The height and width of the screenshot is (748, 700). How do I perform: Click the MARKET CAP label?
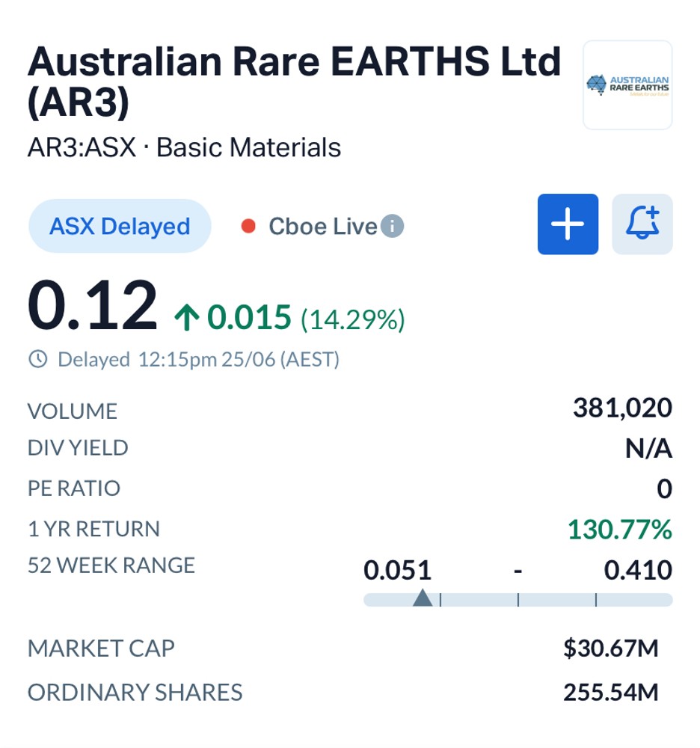pyautogui.click(x=101, y=649)
